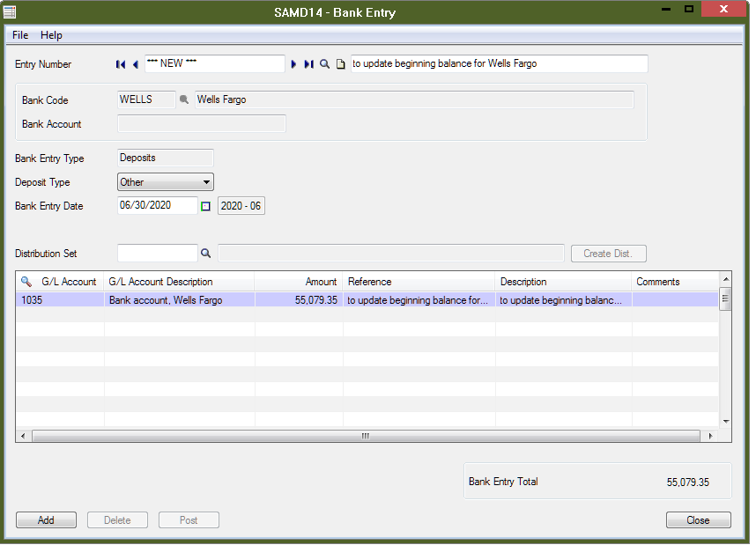Viewport: 756px width, 545px height.
Task: Go to first entry navigation arrow
Action: 121,64
